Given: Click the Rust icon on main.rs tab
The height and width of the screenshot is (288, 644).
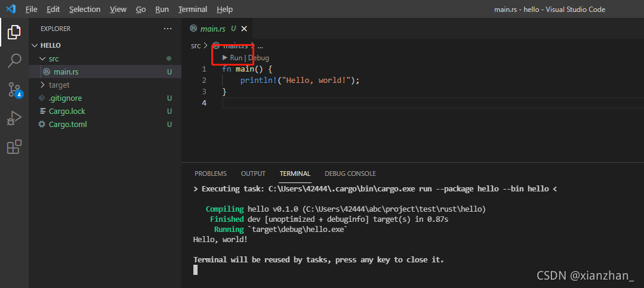Looking at the screenshot, I should [193, 28].
